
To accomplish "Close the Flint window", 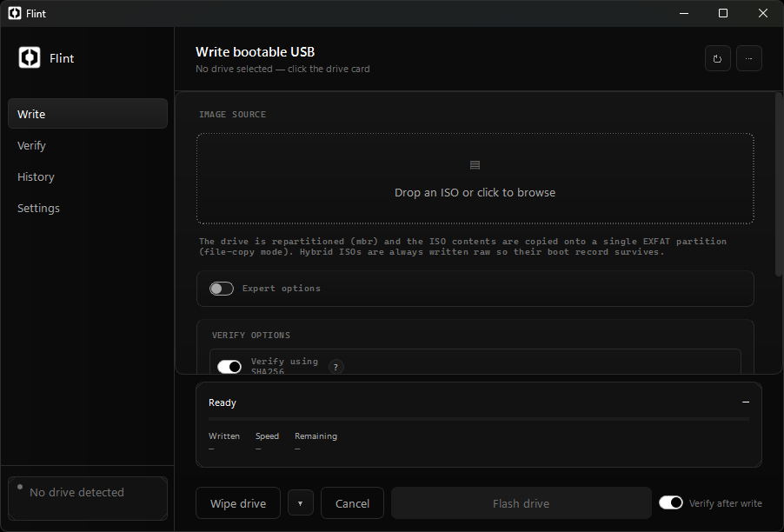I will coord(763,13).
